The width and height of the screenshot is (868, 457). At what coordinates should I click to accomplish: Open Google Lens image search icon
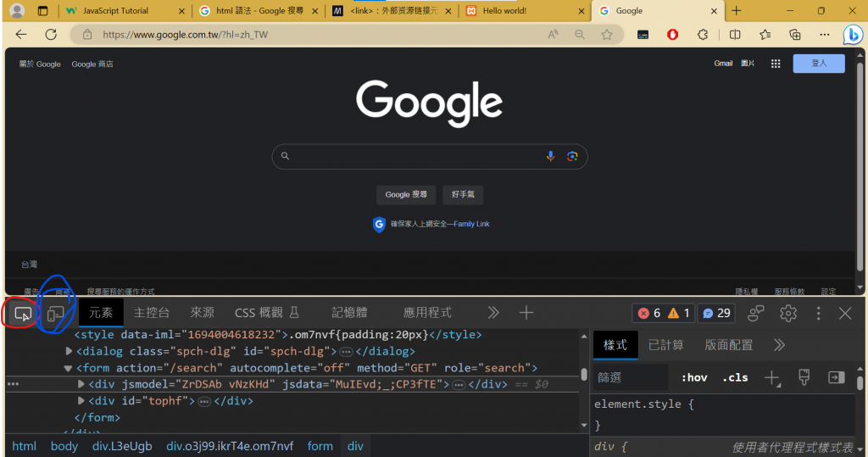tap(572, 156)
